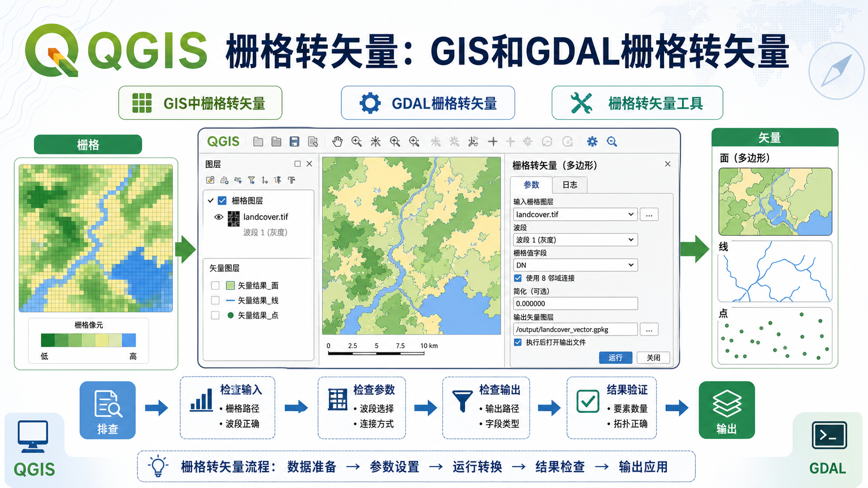Close the 图层 panel with its X
Image resolution: width=868 pixels, height=488 pixels.
(309, 164)
